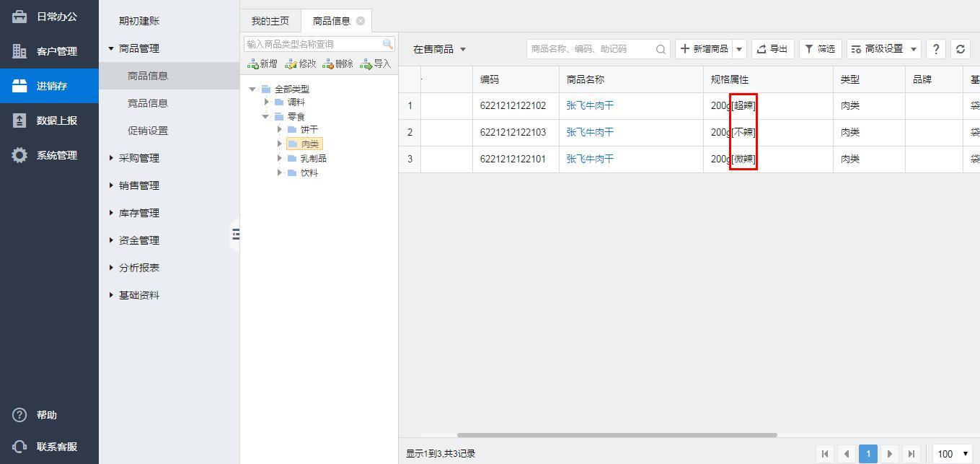This screenshot has width=980, height=464.
Task: Open 张飞牛肉干 with code 6221212122102
Action: tap(590, 105)
